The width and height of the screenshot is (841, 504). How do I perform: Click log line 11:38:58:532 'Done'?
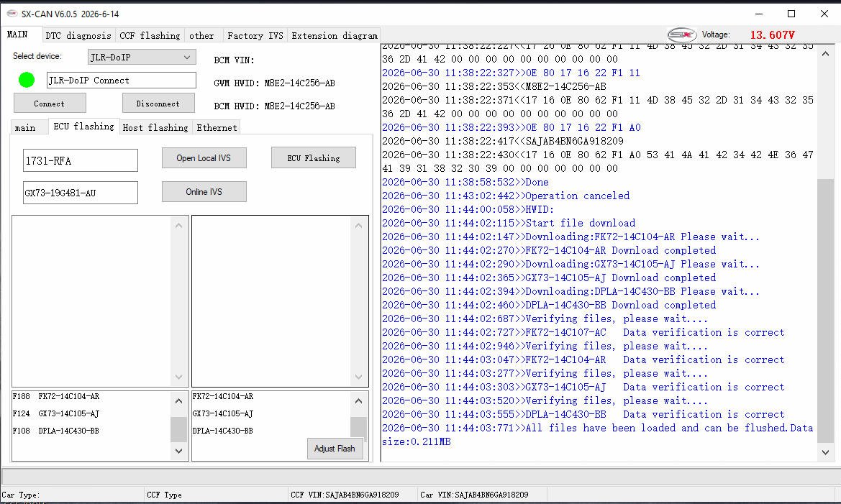[x=465, y=183]
